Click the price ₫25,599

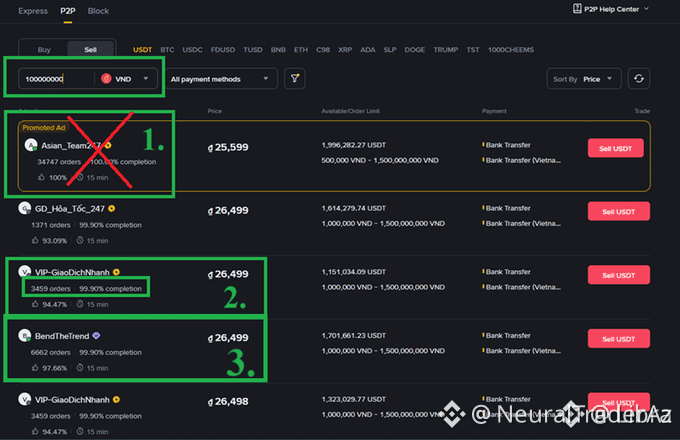click(228, 147)
